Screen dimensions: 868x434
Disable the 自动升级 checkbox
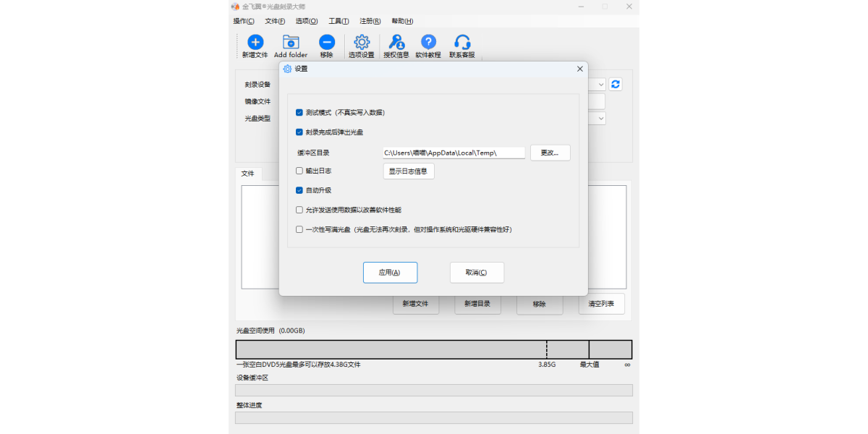click(x=299, y=190)
